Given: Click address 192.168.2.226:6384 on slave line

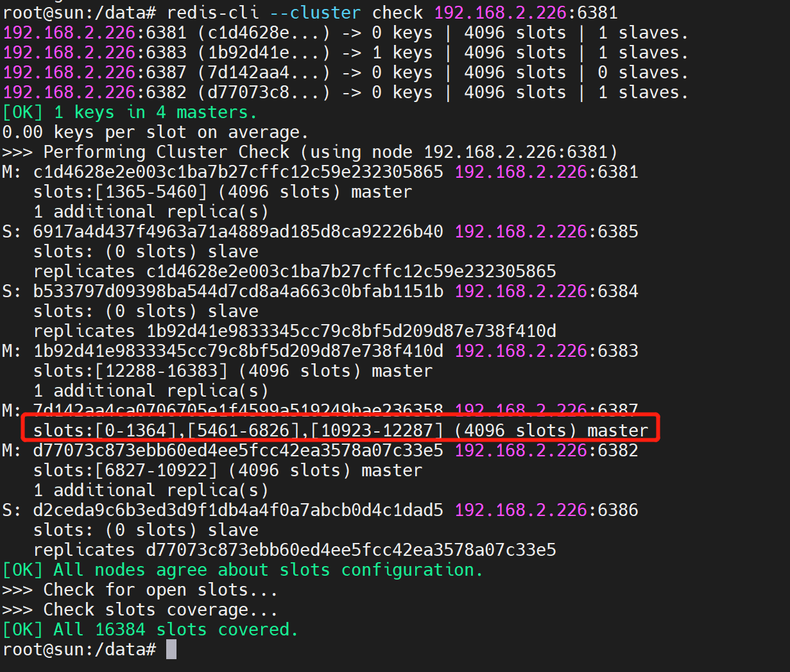Looking at the screenshot, I should (x=547, y=291).
